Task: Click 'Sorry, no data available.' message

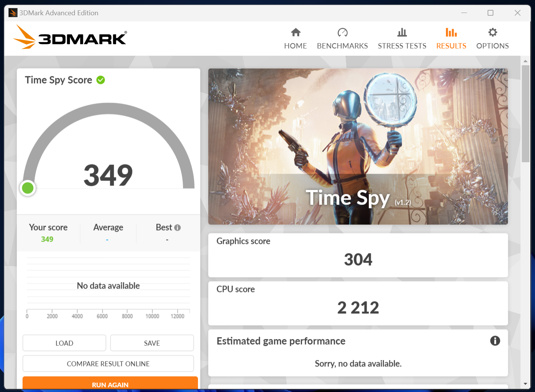Action: click(358, 363)
